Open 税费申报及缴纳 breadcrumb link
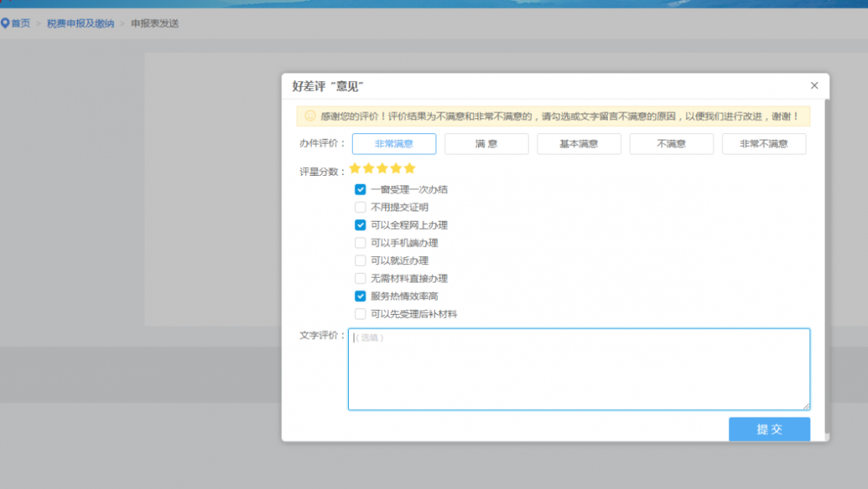Screen dimensions: 868x489 pyautogui.click(x=80, y=23)
